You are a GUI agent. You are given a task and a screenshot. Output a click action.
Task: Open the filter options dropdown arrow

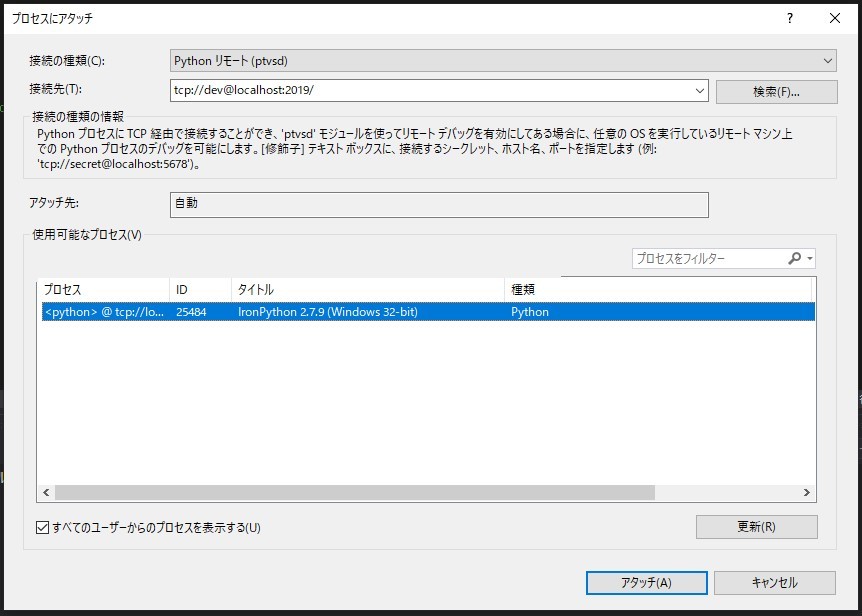(810, 258)
